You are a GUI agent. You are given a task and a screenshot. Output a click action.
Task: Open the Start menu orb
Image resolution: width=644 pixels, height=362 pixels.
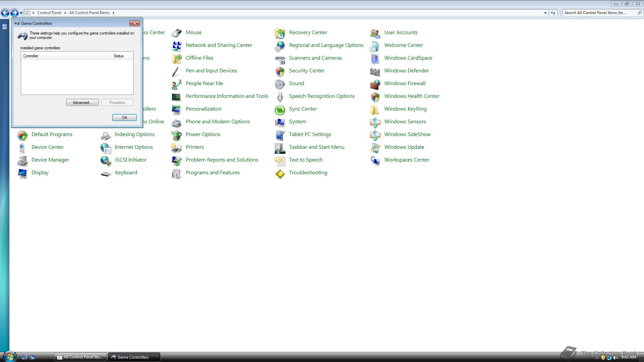(x=9, y=356)
